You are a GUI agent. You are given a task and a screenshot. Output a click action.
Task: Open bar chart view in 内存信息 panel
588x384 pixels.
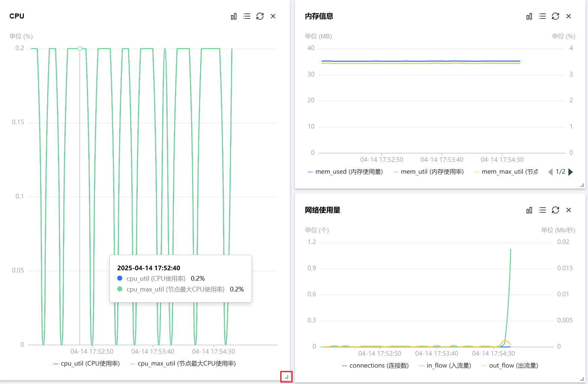pyautogui.click(x=529, y=16)
